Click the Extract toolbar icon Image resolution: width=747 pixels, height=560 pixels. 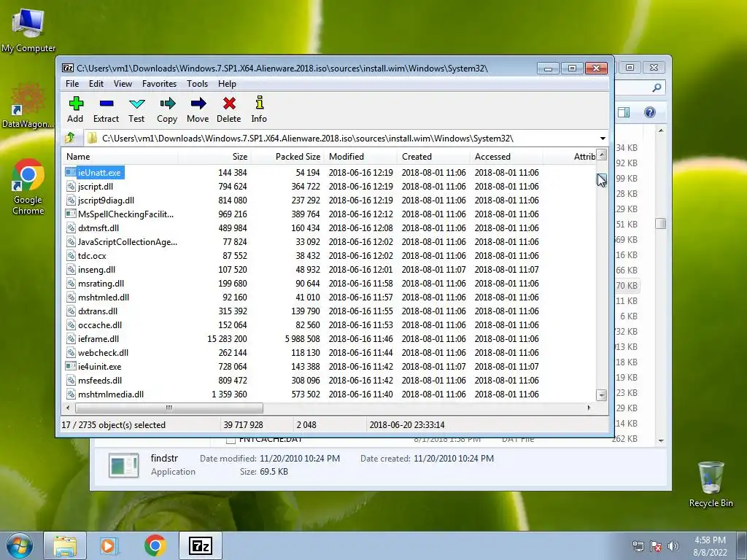click(x=107, y=109)
